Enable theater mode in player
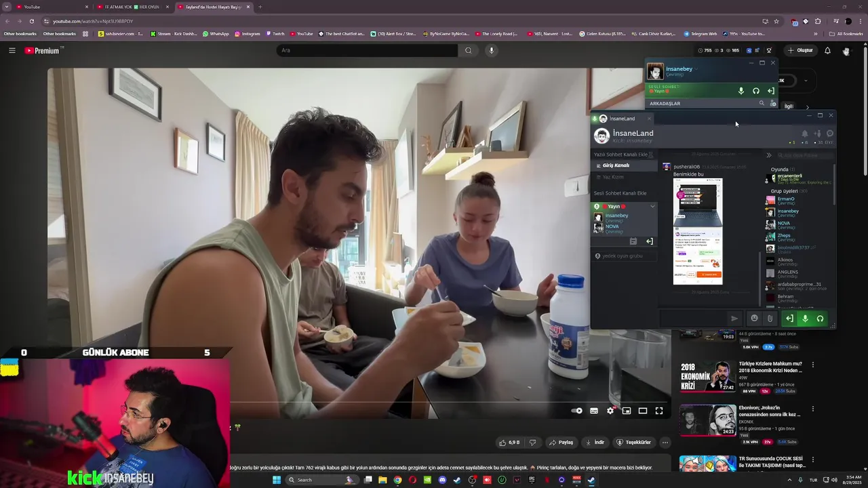This screenshot has height=488, width=868. 643,411
